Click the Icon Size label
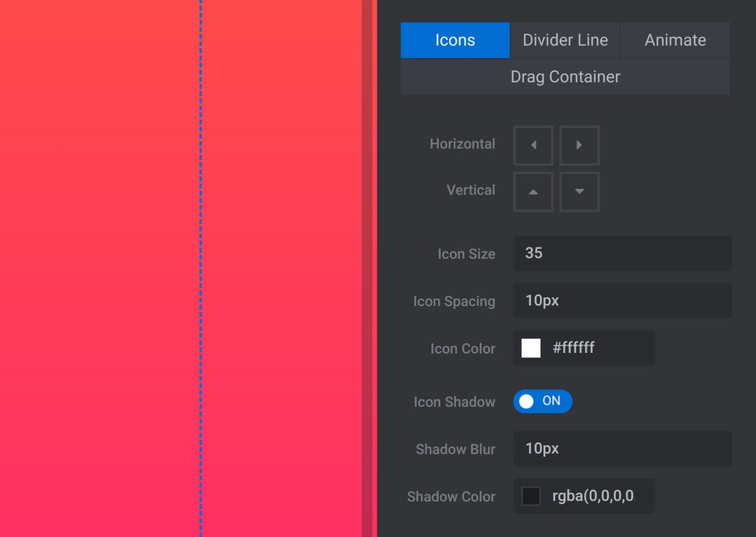The height and width of the screenshot is (537, 756). (x=466, y=254)
